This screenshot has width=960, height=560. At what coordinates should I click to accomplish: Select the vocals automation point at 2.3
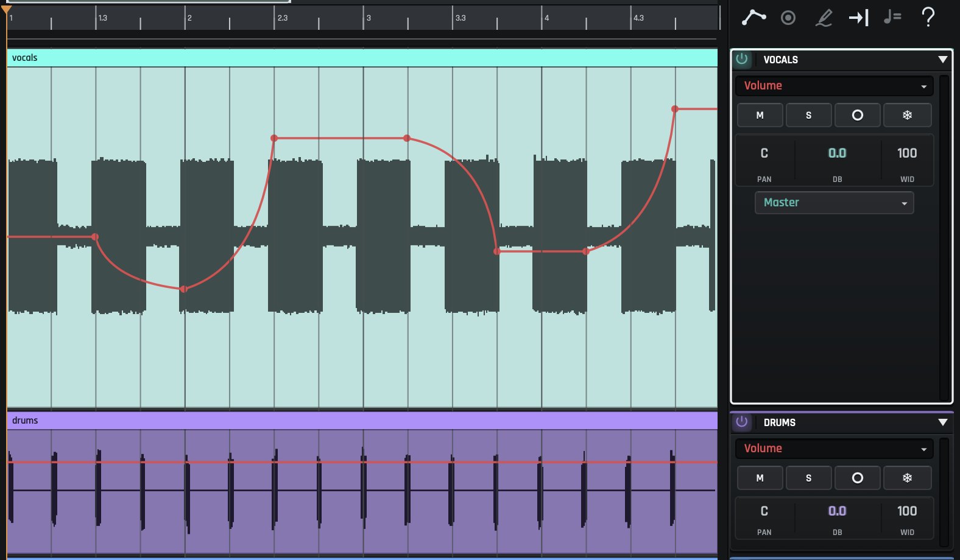coord(274,138)
